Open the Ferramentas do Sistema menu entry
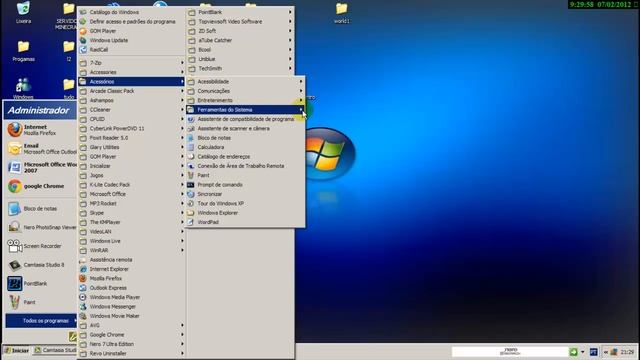The image size is (640, 360). pos(245,110)
